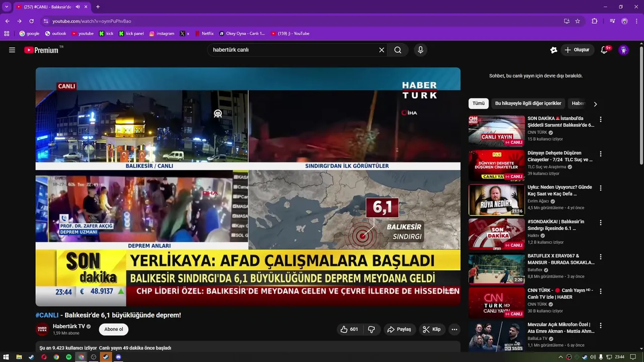Image resolution: width=644 pixels, height=362 pixels.
Task: Open options for CNN TÜRK Canlı Yayın video
Action: 600,291
